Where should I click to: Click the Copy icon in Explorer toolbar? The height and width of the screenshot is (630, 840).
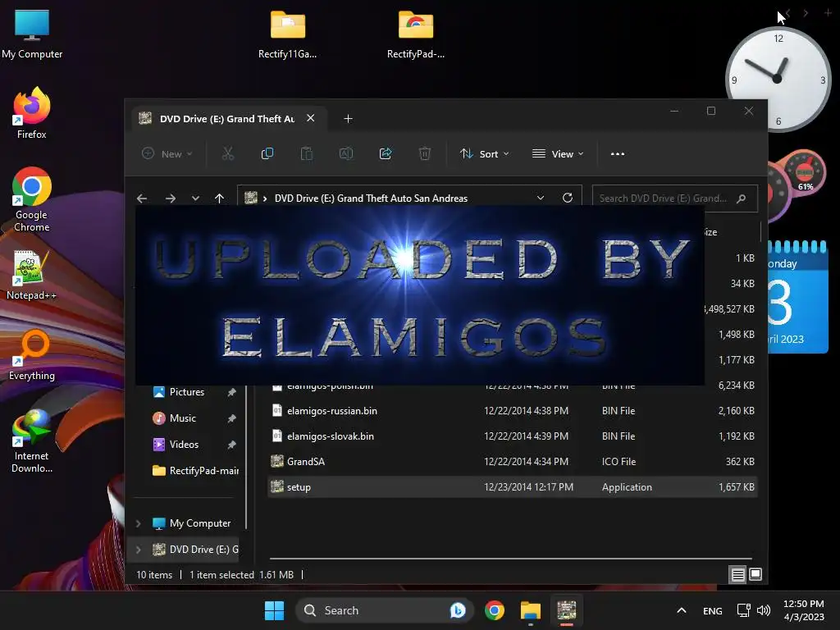tap(267, 153)
